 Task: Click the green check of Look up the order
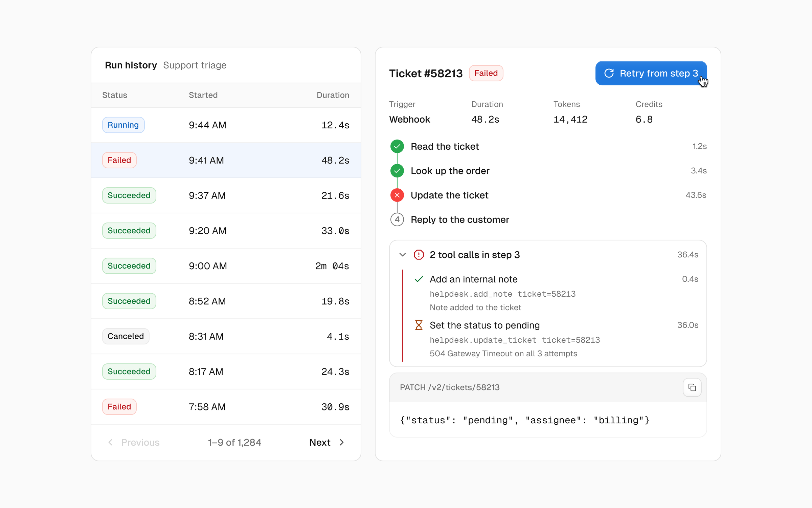tap(397, 171)
